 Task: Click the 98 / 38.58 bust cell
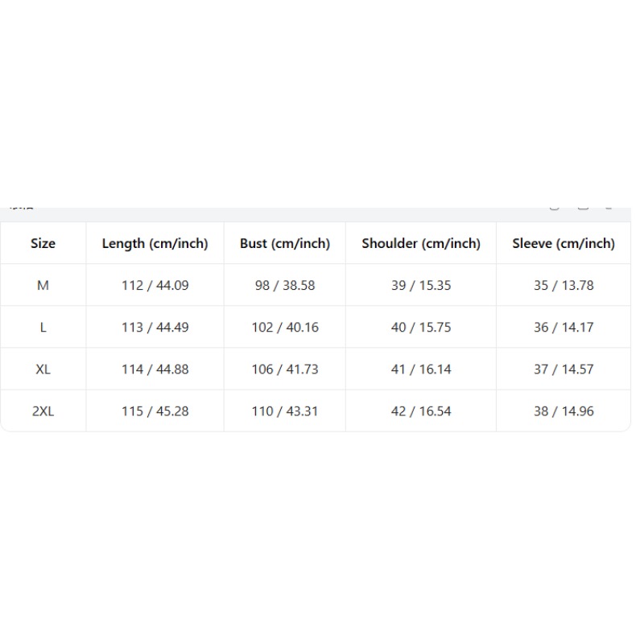285,285
